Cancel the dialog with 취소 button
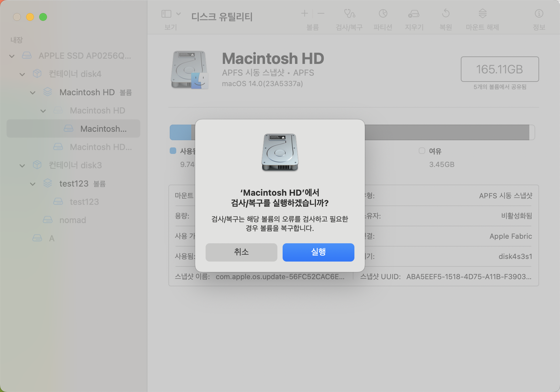 coord(241,252)
